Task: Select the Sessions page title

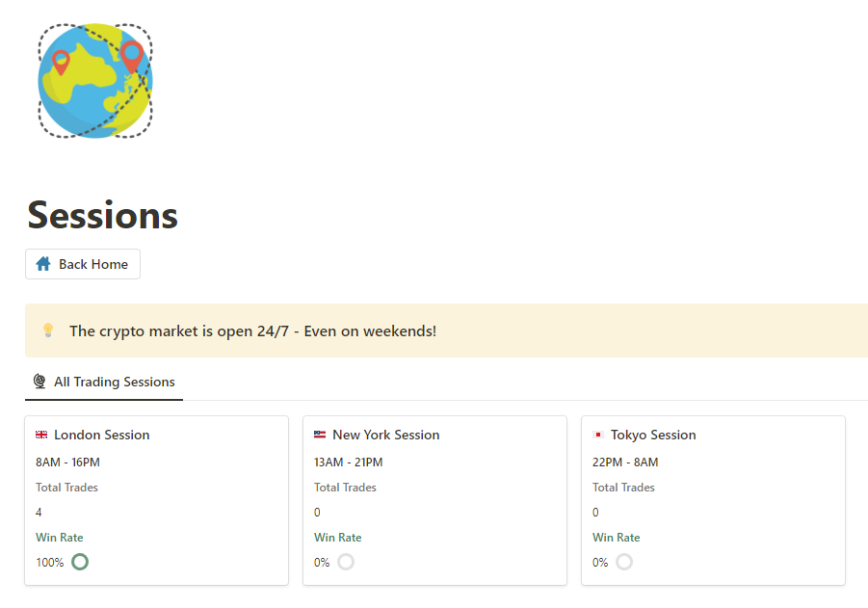Action: point(102,216)
